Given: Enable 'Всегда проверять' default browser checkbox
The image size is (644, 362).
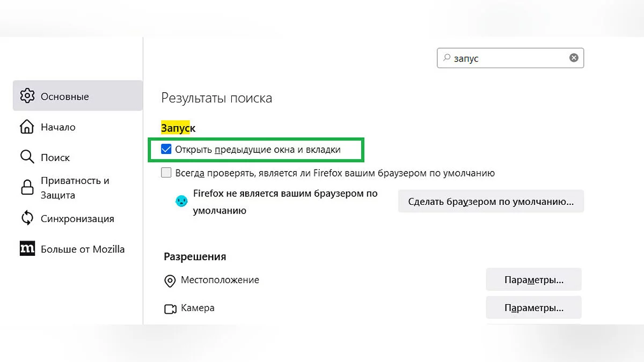Looking at the screenshot, I should pos(166,173).
